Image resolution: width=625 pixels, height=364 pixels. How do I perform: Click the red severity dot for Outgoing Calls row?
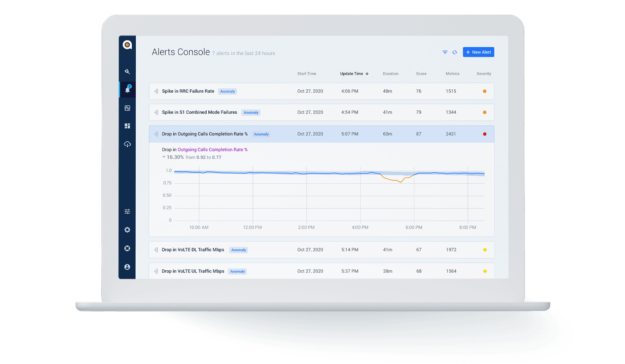pos(485,134)
